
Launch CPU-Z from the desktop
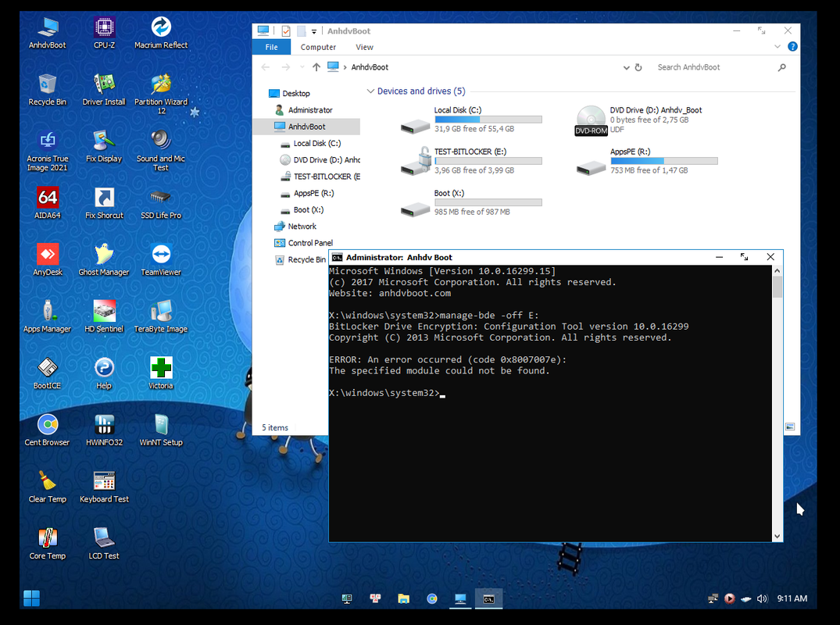click(104, 34)
